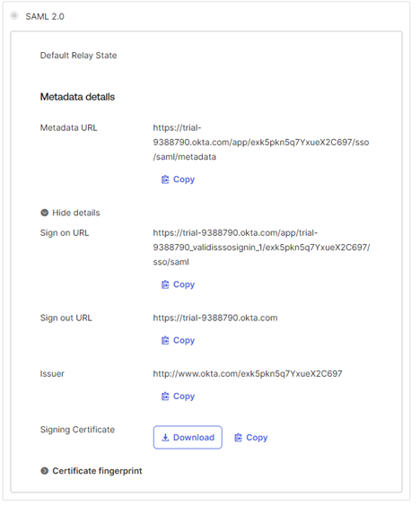The width and height of the screenshot is (420, 506).
Task: Click the clipboard icon under Sign out URL
Action: [x=165, y=340]
